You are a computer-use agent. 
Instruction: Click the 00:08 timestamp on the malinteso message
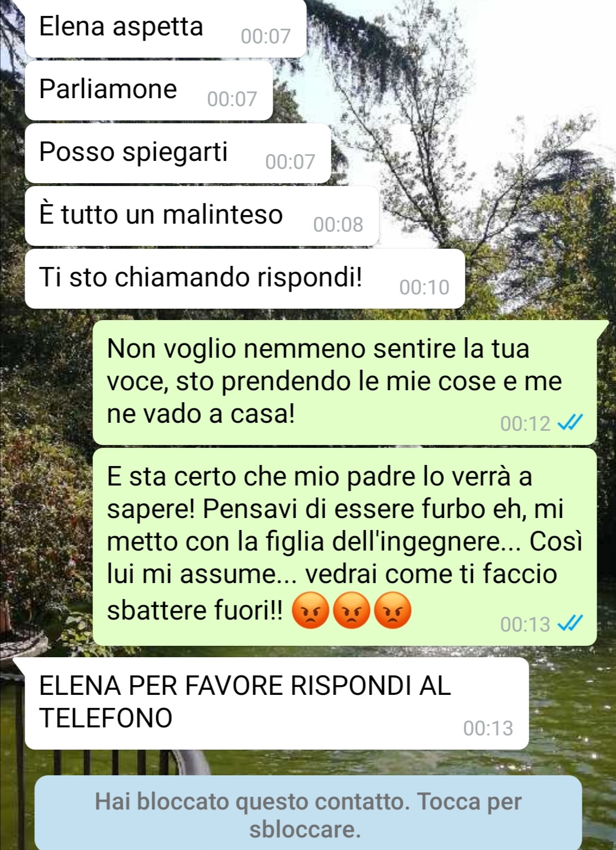coord(338,224)
